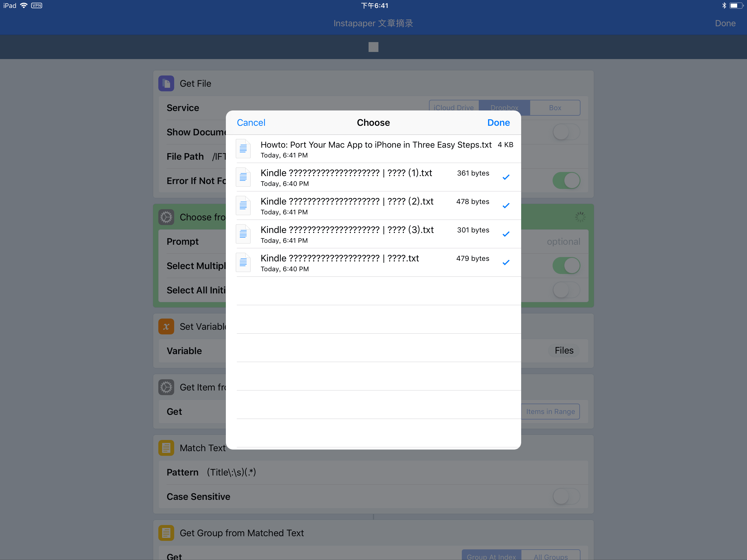The width and height of the screenshot is (747, 560).
Task: Select the Box service tab
Action: click(x=555, y=108)
